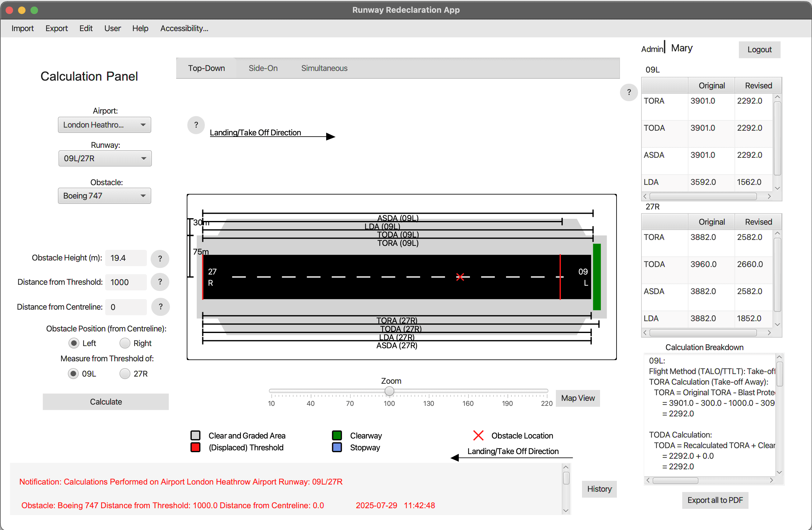Image resolution: width=812 pixels, height=530 pixels.
Task: Click the blue Stopway legend swatch
Action: click(x=337, y=447)
